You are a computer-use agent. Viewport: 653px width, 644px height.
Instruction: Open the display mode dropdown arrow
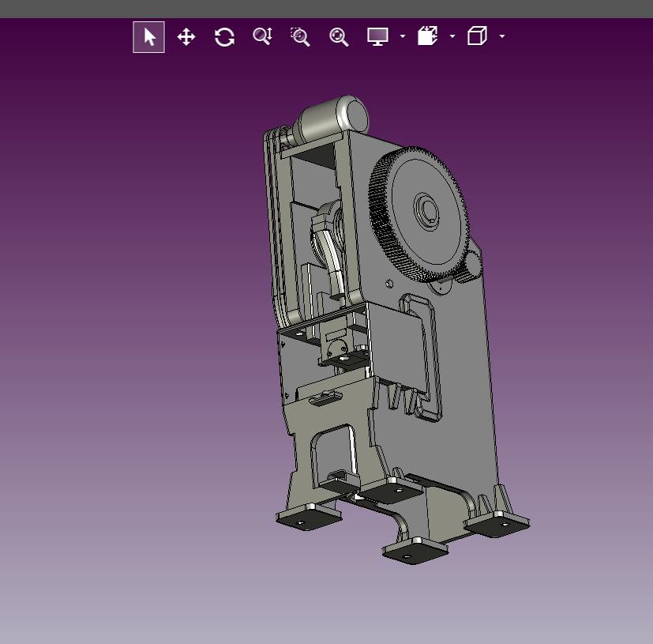pos(402,36)
